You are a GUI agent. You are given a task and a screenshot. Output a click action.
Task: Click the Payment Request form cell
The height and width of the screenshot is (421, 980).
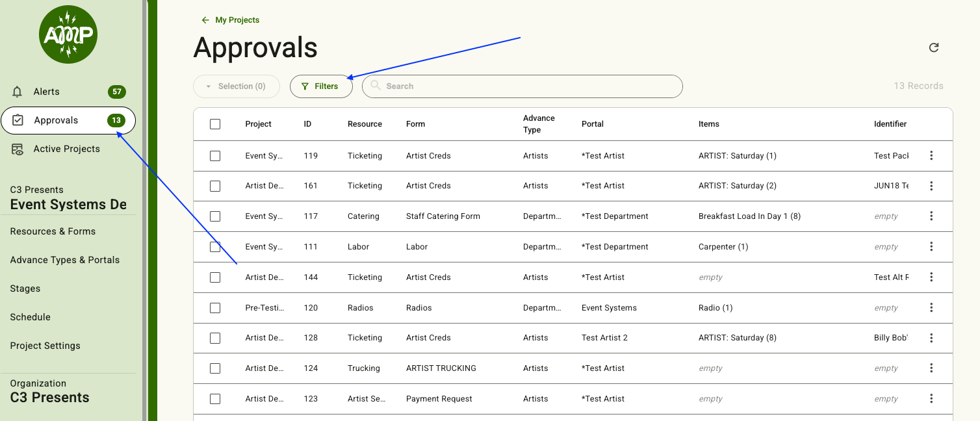(439, 399)
